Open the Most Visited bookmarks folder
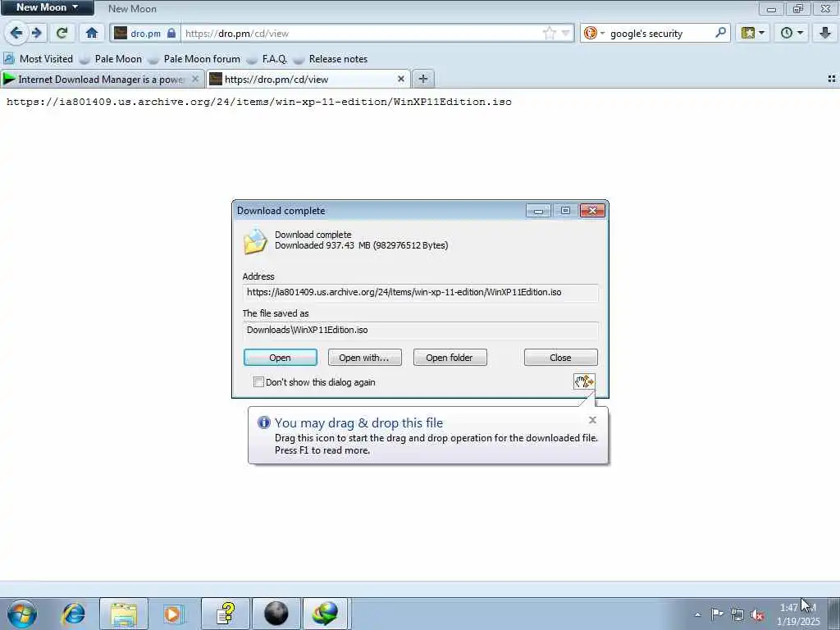Image resolution: width=840 pixels, height=630 pixels. pos(39,59)
